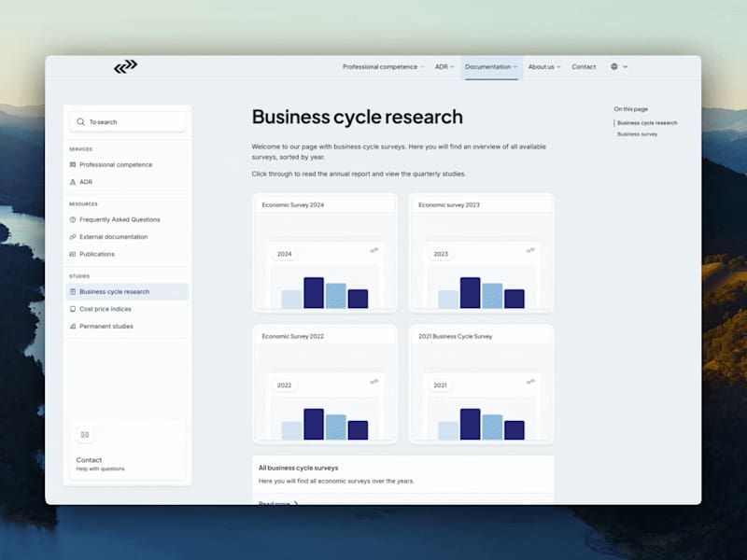Click the 2024 year label pill
747x560 pixels.
[285, 254]
